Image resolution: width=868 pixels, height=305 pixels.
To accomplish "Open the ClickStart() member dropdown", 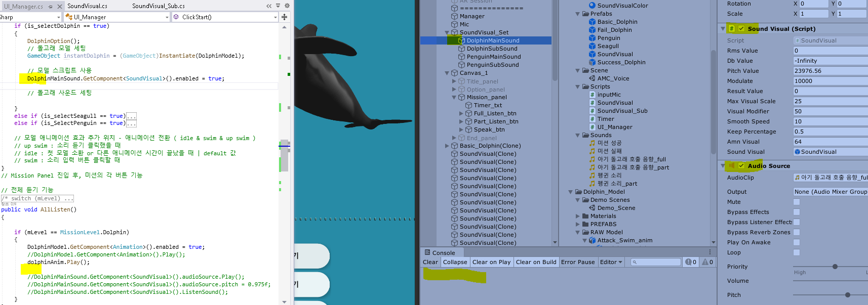I will 225,17.
